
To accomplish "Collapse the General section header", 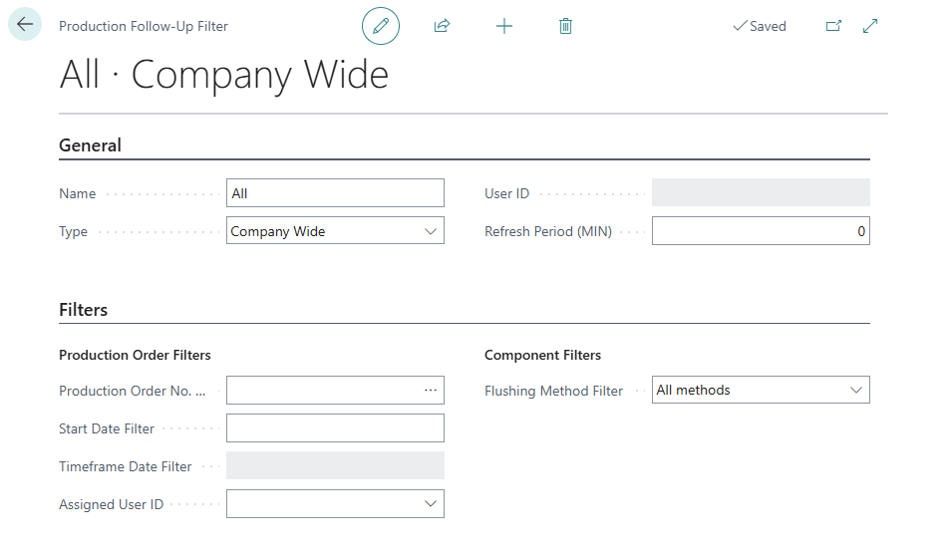I will (91, 145).
